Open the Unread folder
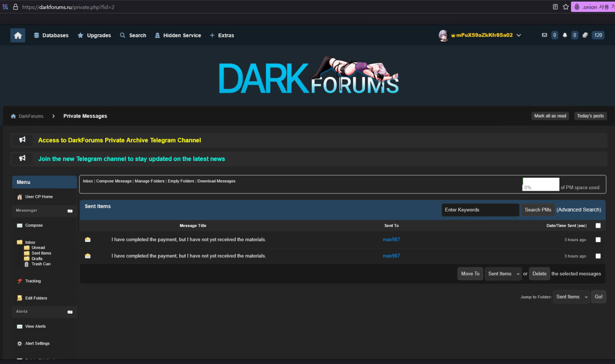The height and width of the screenshot is (364, 615). [x=38, y=247]
